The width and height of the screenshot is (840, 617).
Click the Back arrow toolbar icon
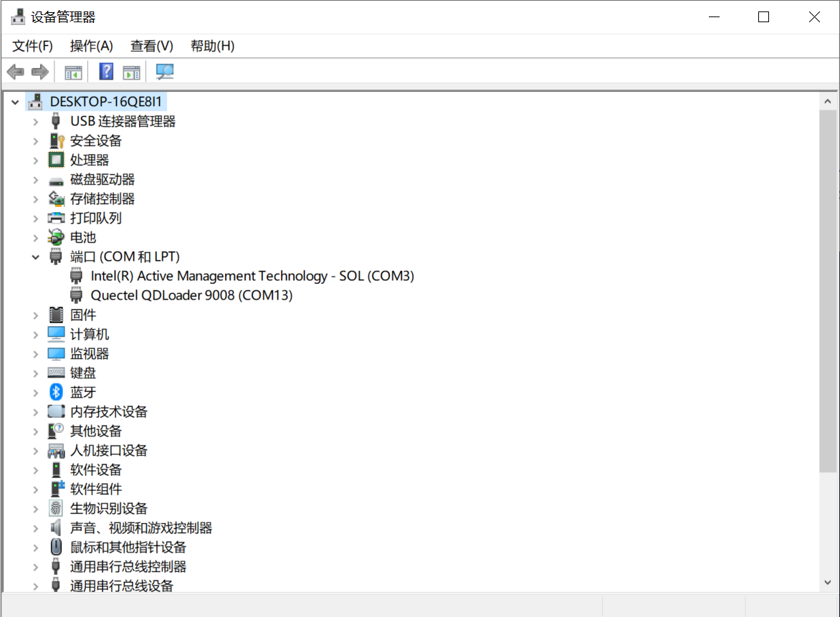[x=16, y=71]
